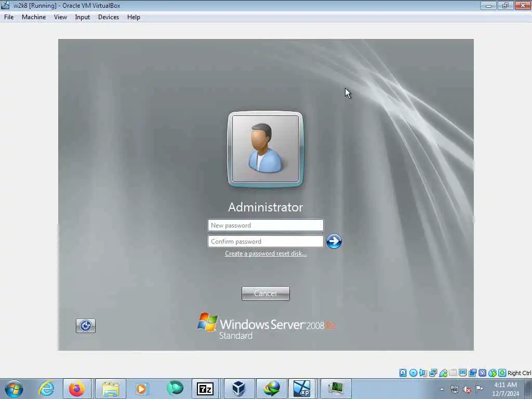Select the VirtualBox taskbar icon
Image resolution: width=532 pixels, height=399 pixels.
coord(239,389)
